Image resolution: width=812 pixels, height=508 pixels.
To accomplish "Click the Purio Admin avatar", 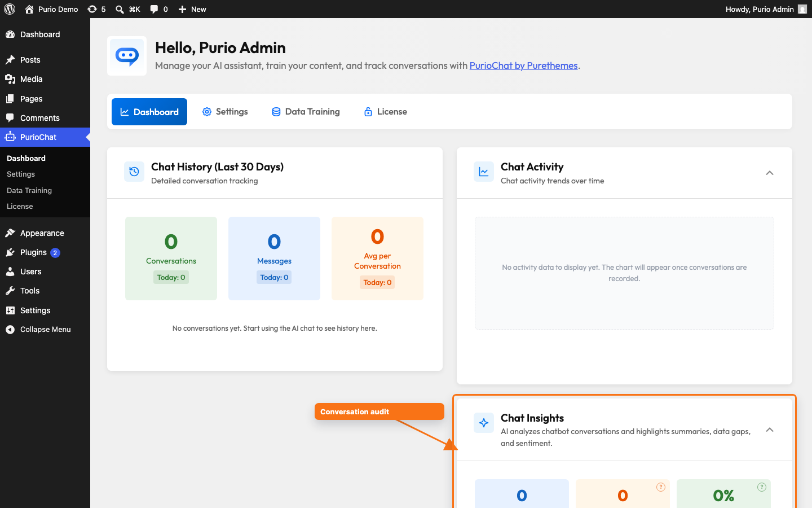I will (x=802, y=9).
